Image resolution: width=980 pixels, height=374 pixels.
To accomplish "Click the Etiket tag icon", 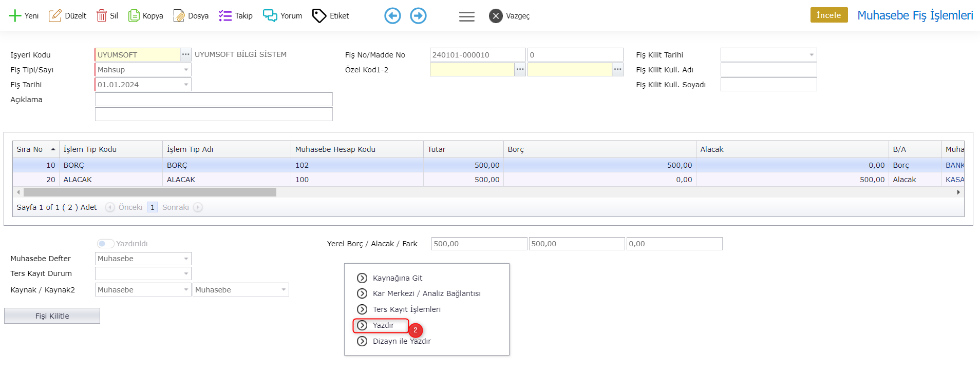I will click(319, 16).
